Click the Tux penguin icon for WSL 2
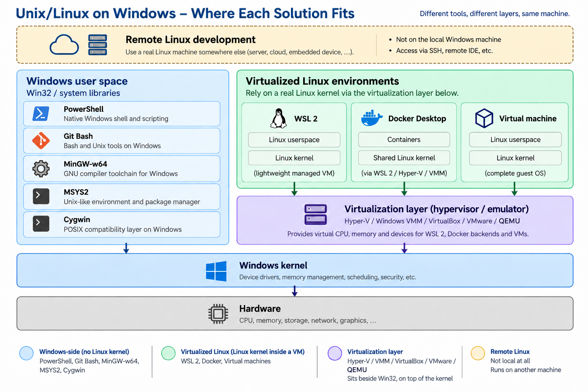 pos(279,118)
